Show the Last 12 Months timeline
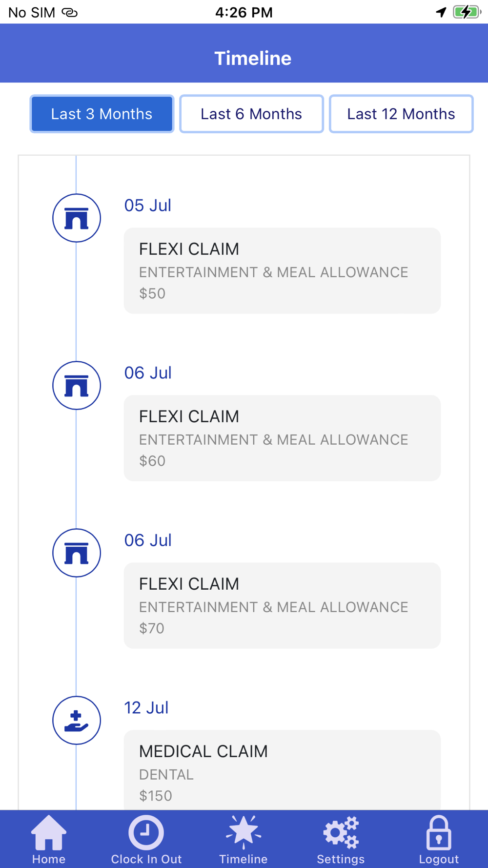 (x=401, y=114)
